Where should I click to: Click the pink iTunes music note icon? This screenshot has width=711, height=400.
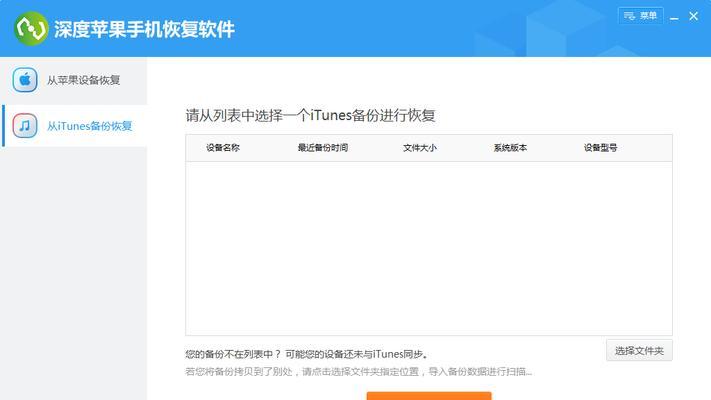(x=25, y=126)
